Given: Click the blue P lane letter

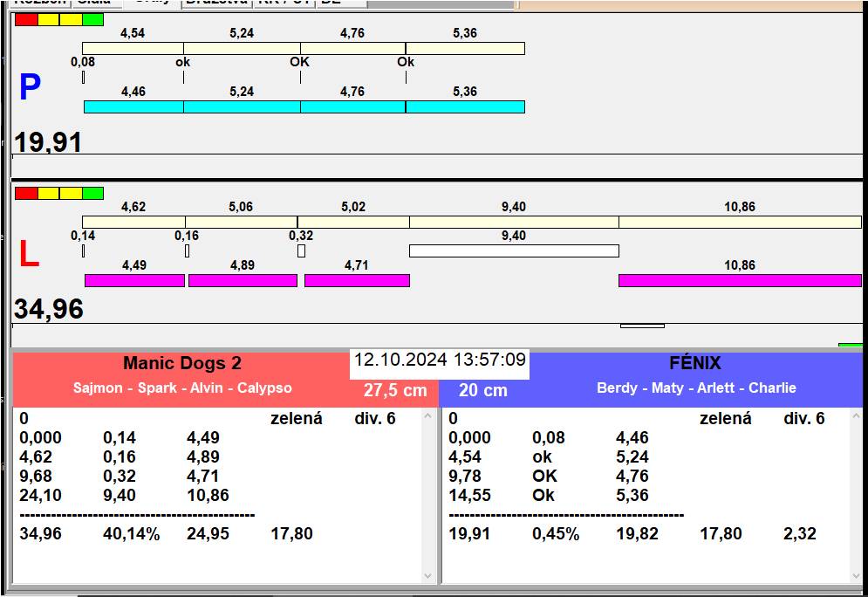Looking at the screenshot, I should (30, 87).
